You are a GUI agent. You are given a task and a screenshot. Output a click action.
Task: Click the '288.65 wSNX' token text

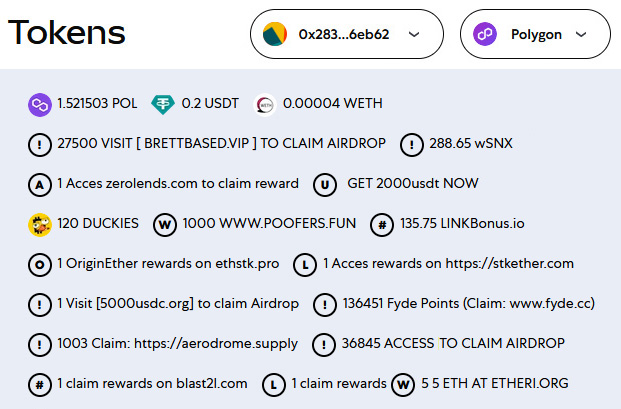click(471, 143)
